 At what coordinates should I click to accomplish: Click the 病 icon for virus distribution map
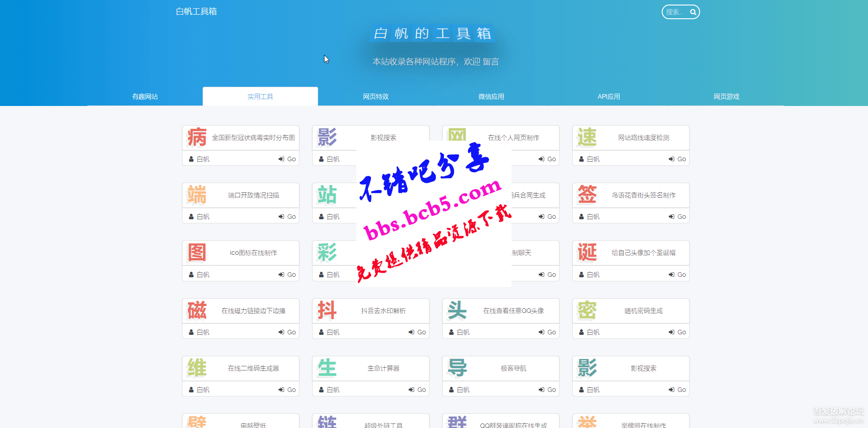click(197, 137)
